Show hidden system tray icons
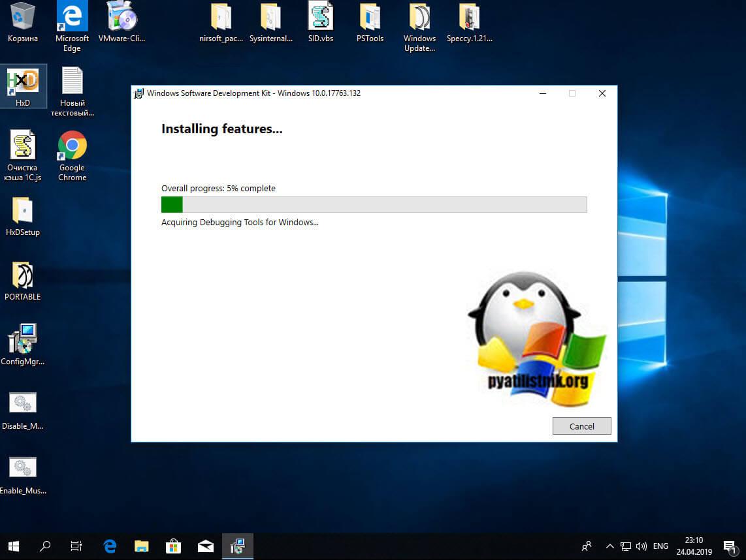 pyautogui.click(x=609, y=547)
